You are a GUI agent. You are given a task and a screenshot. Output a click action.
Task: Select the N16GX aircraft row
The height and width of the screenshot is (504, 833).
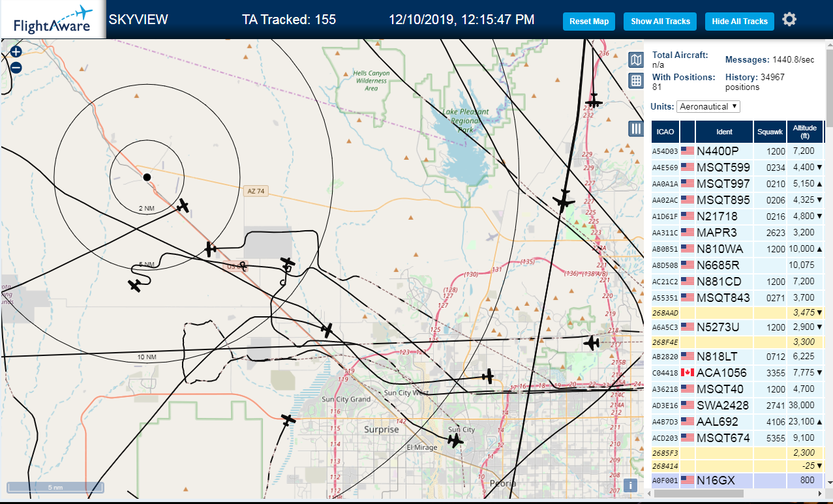point(737,481)
